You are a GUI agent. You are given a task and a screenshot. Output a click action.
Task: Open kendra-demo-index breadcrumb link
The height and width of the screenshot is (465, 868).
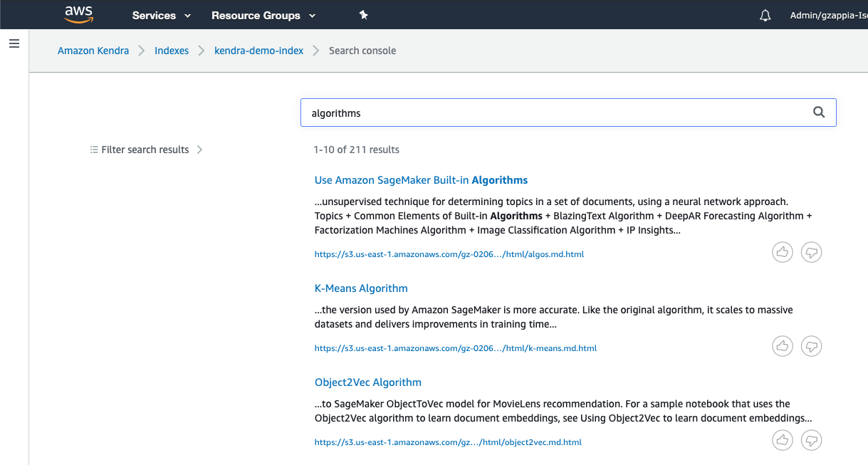click(259, 51)
